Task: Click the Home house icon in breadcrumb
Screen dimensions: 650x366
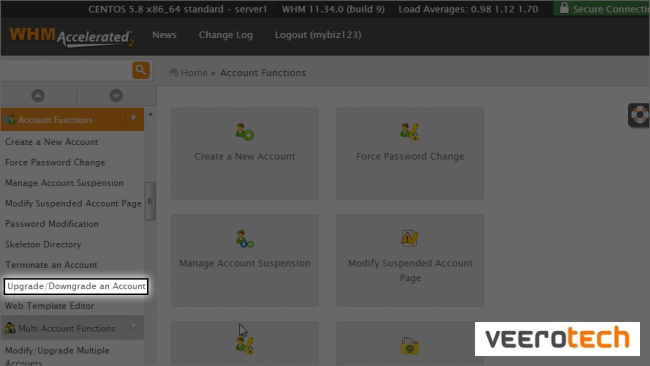Action: point(174,72)
